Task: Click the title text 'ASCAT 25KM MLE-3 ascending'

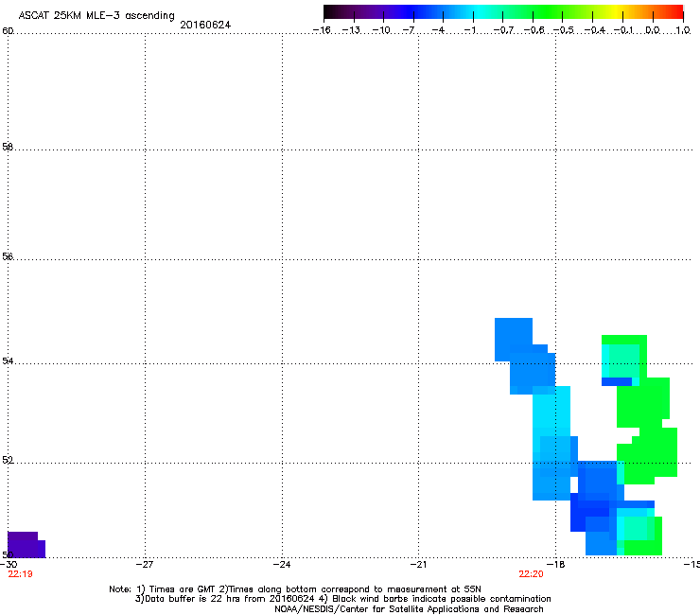Action: [96, 16]
